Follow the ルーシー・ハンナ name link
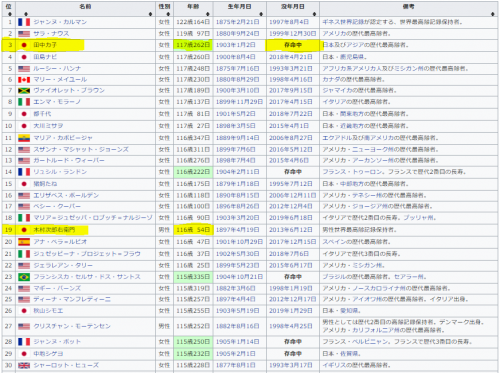 (x=57, y=69)
